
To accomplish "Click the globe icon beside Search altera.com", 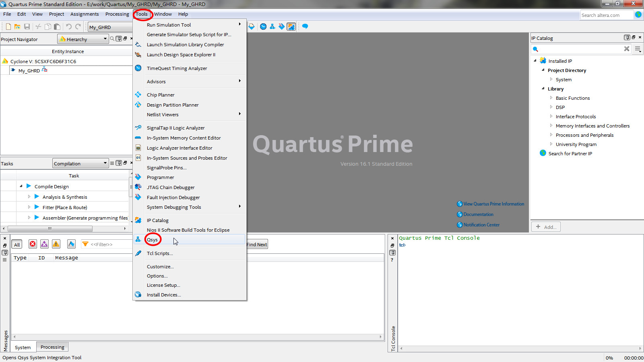I will tap(638, 14).
